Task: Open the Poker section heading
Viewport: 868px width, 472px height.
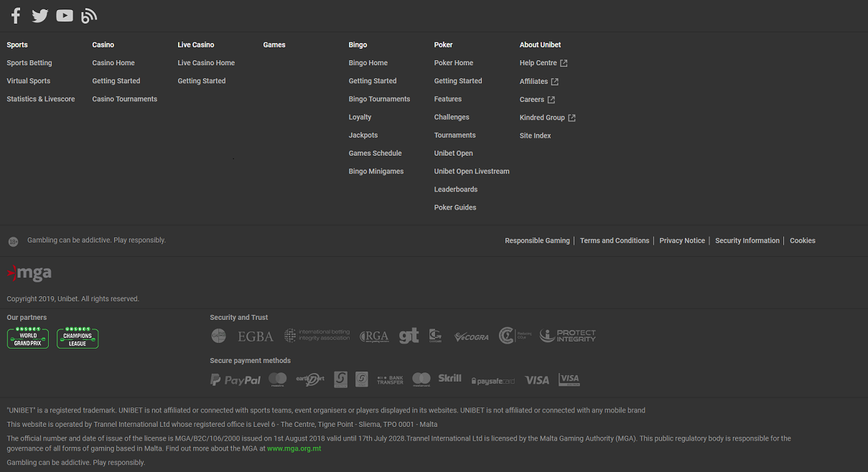Action: click(x=444, y=44)
